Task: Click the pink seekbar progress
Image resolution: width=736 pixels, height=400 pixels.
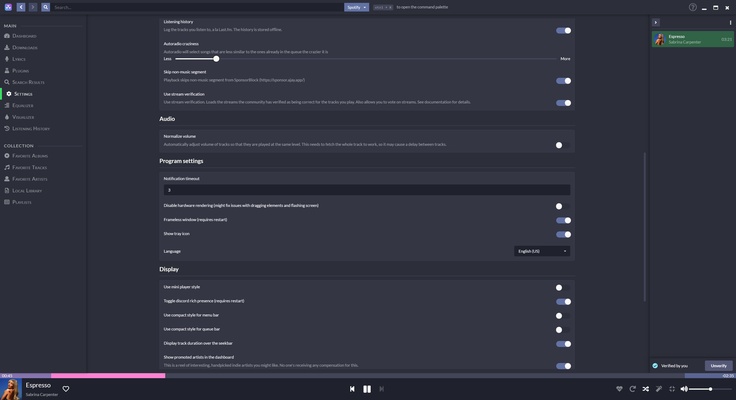Action: [x=108, y=376]
